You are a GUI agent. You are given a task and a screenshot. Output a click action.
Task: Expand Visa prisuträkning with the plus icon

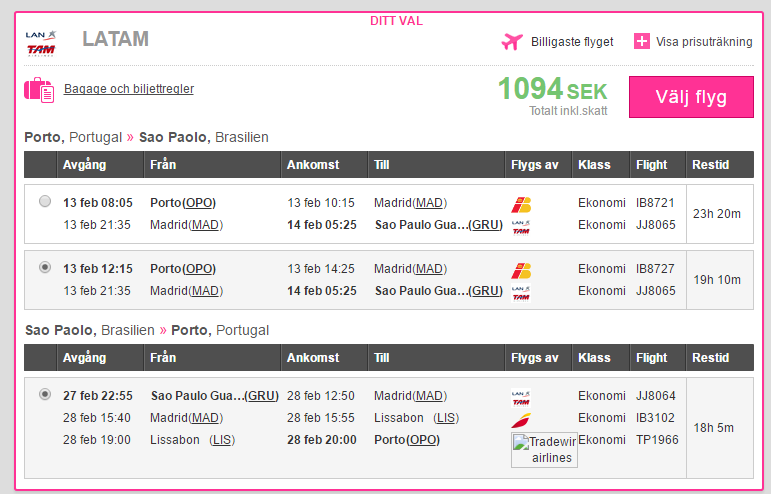(x=642, y=41)
